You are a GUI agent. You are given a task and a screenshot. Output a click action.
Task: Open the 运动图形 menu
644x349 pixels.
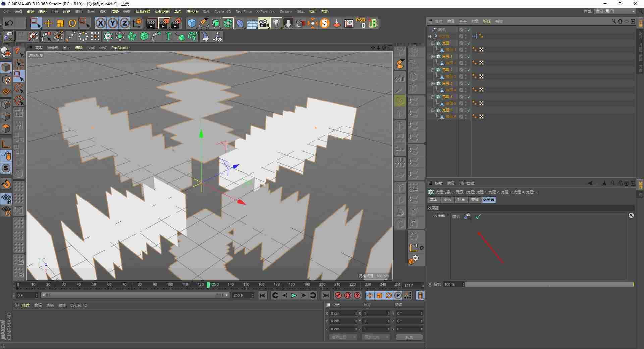(x=162, y=12)
